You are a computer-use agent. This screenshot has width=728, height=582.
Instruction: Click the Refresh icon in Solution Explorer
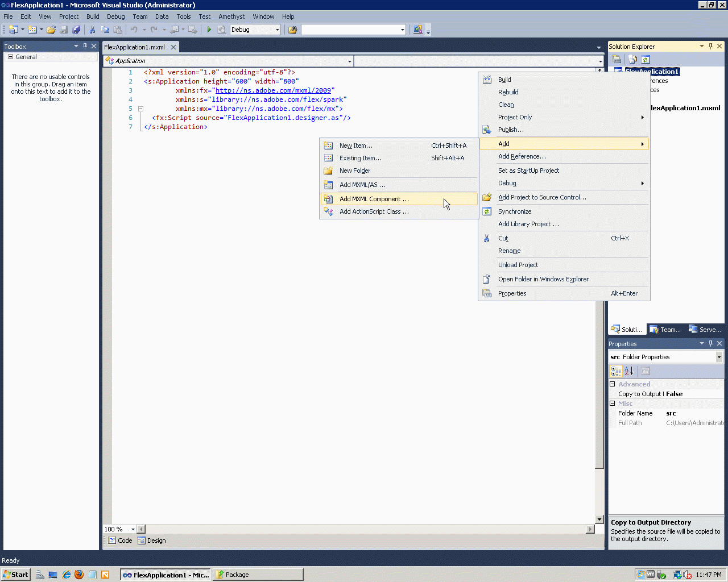pos(646,60)
